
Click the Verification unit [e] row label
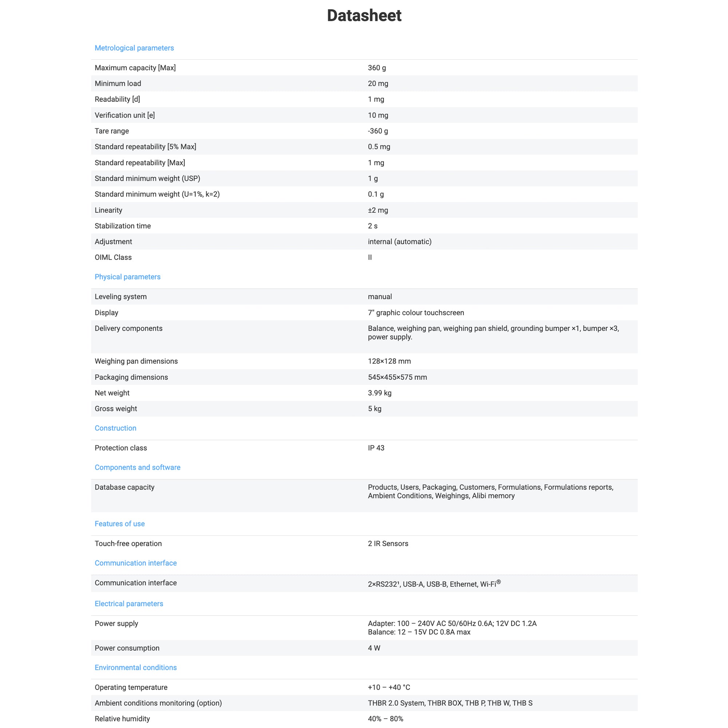pos(124,115)
